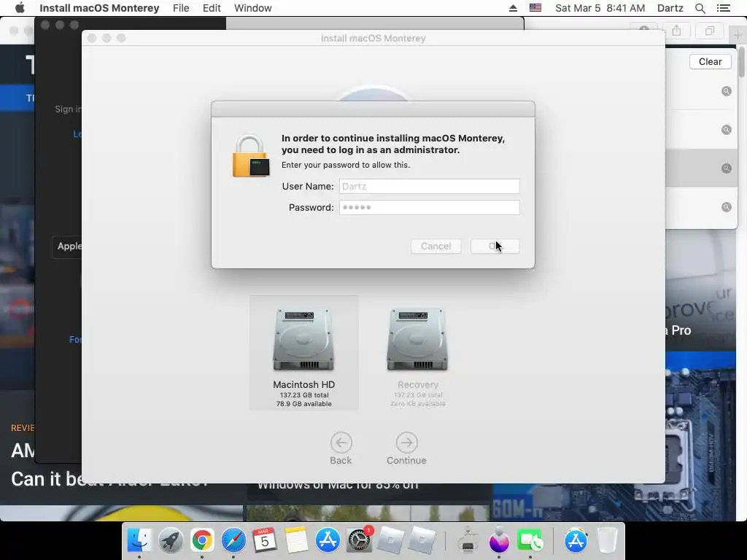Open Safari from the Dock
Image resolution: width=747 pixels, height=560 pixels.
point(233,540)
